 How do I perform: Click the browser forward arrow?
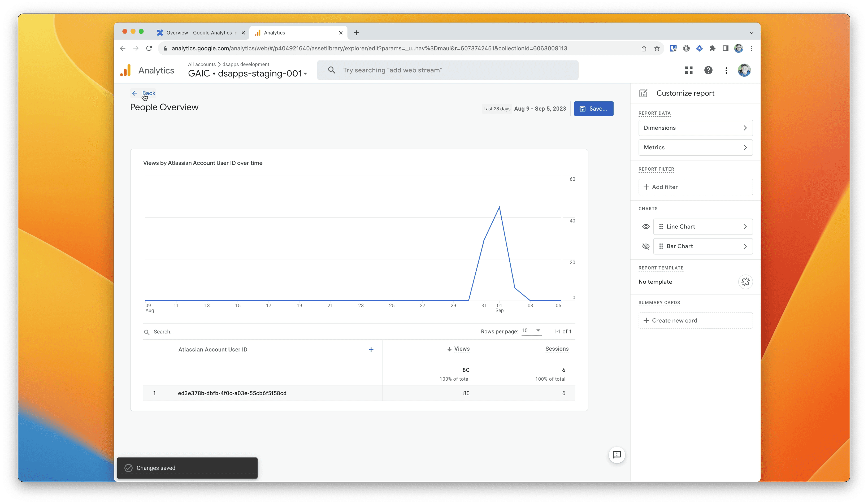pyautogui.click(x=136, y=48)
